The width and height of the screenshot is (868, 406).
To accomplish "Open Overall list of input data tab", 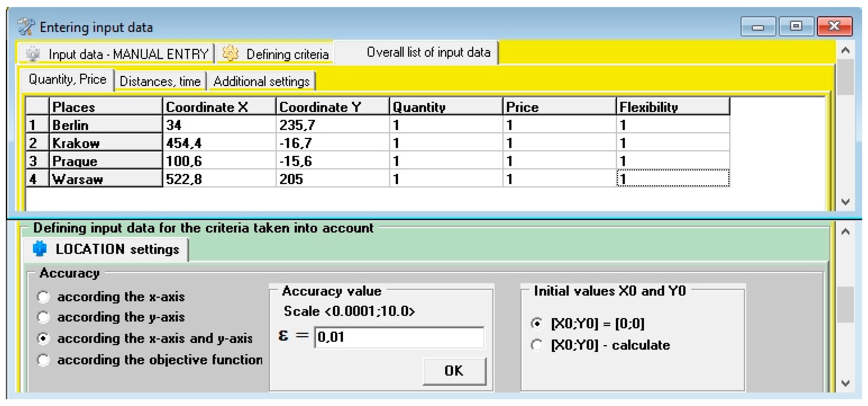I will (x=428, y=53).
